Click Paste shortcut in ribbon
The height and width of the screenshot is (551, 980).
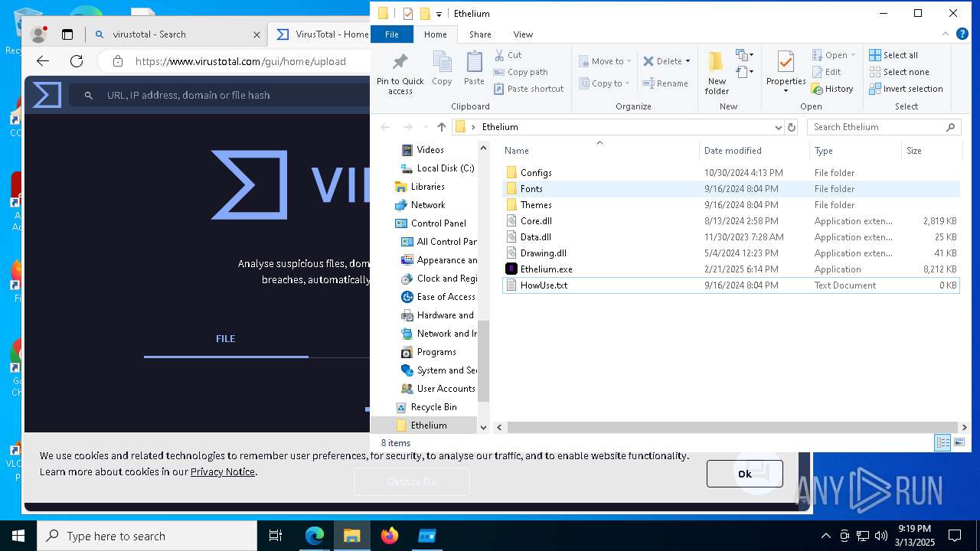(x=528, y=89)
